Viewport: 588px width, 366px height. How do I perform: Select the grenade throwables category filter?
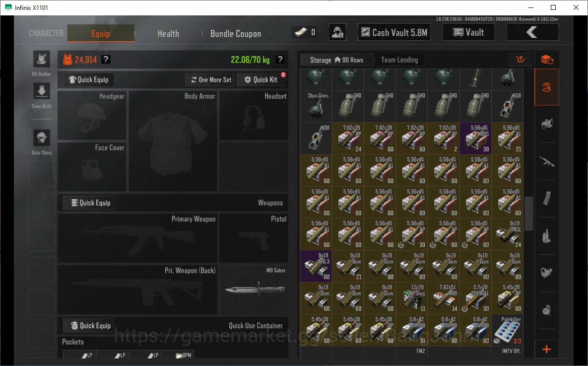[x=547, y=310]
